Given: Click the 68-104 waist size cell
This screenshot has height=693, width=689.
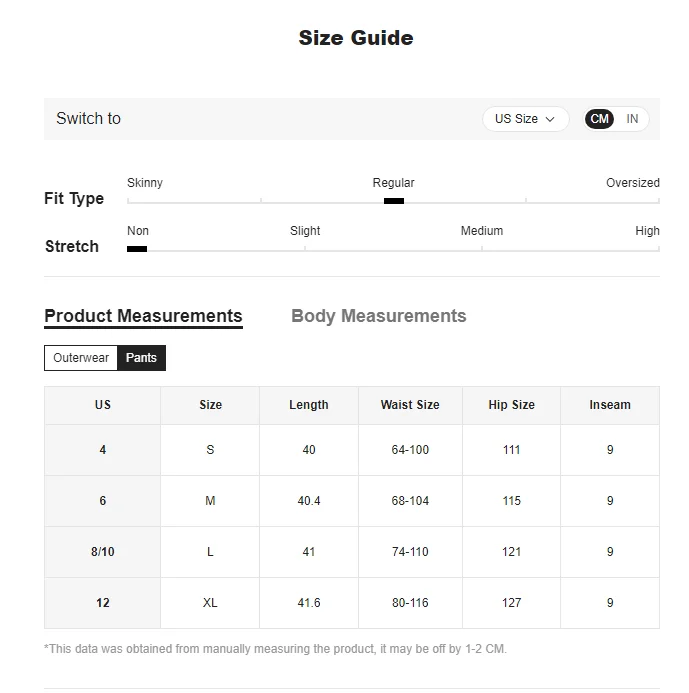Looking at the screenshot, I should (x=410, y=501).
